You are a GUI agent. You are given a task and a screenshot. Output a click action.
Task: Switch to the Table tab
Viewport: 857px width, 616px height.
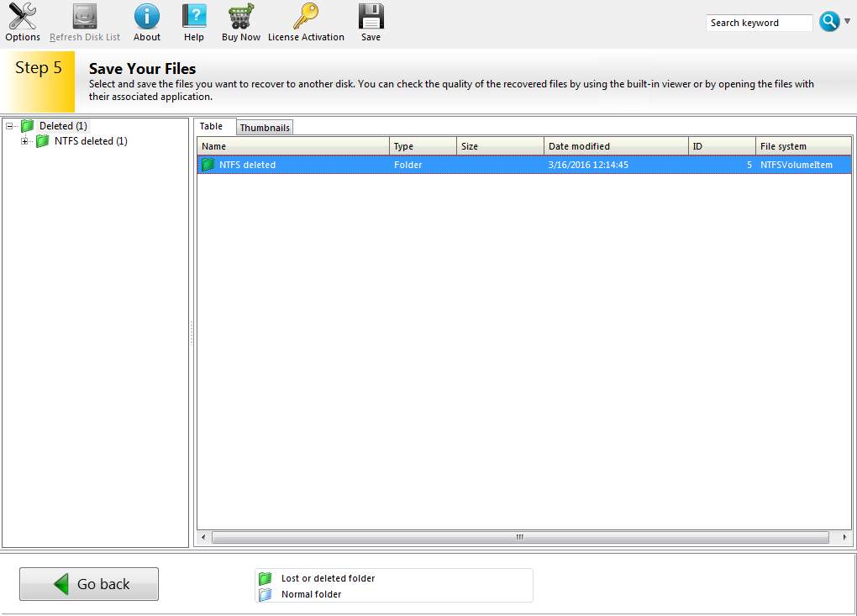tap(211, 126)
